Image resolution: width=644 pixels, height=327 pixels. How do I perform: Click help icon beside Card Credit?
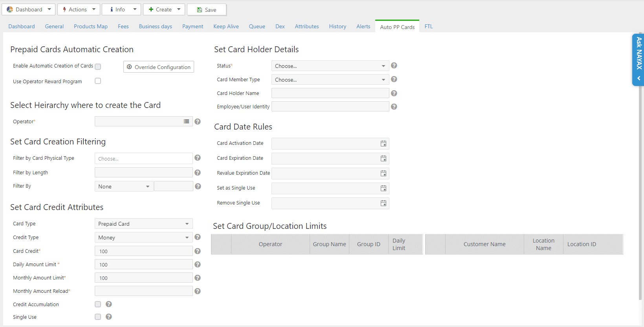coord(198,251)
